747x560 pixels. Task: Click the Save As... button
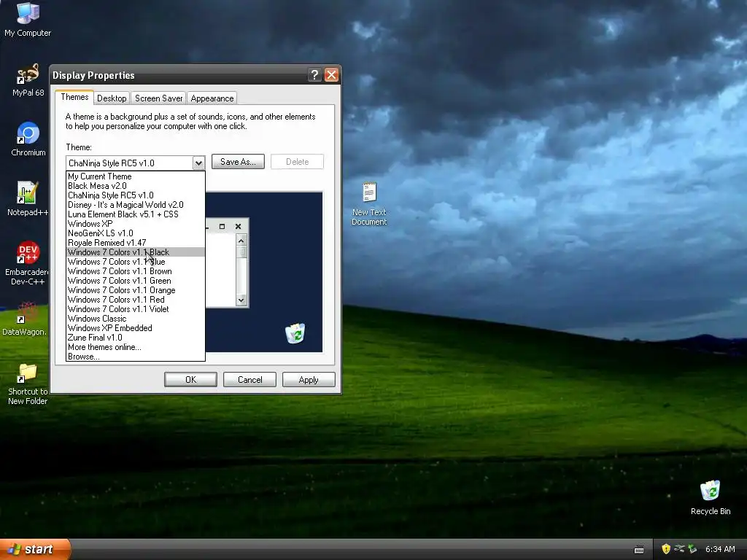238,162
